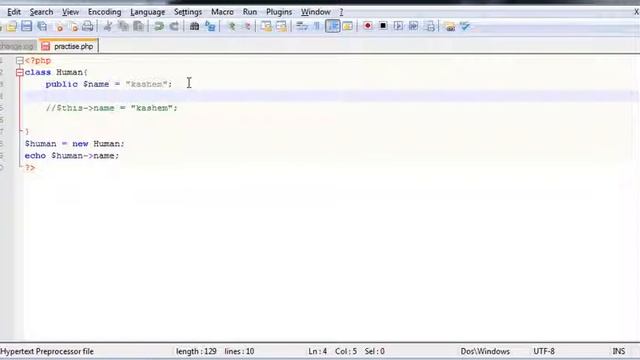Collapse the class Human fold marker
Screen dimensions: 640x360
coord(19,73)
